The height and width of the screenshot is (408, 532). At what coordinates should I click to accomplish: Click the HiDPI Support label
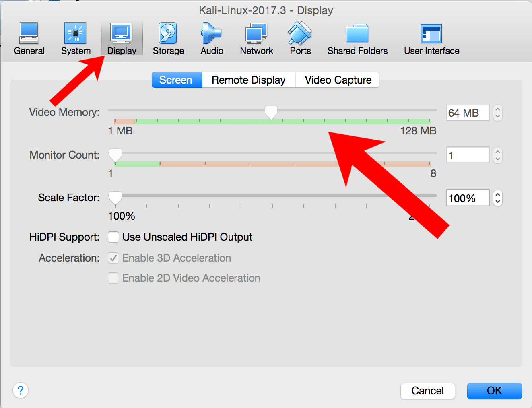point(64,237)
